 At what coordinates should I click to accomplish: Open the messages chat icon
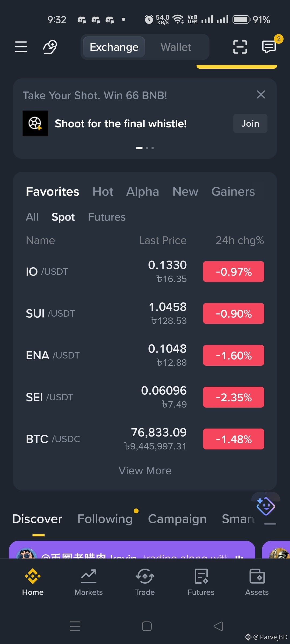coord(269,47)
